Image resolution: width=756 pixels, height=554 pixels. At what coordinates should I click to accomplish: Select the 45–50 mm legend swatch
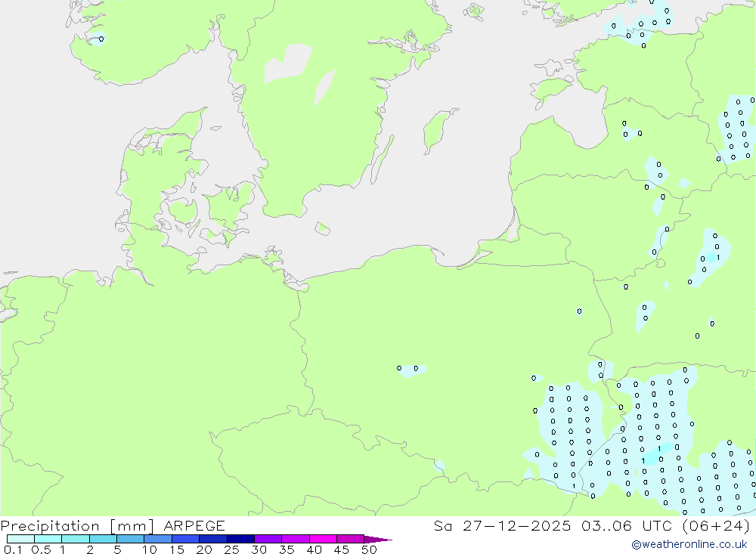pyautogui.click(x=350, y=539)
